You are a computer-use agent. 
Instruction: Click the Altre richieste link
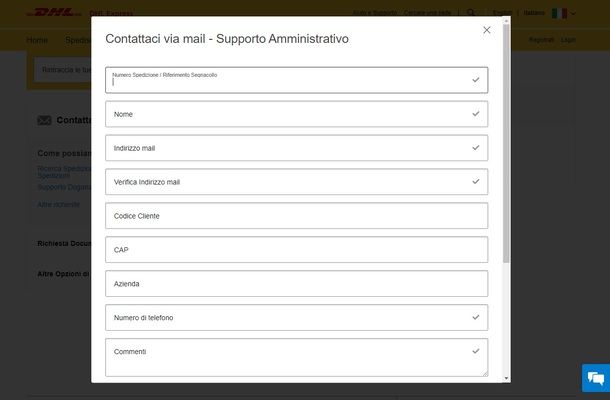[58, 205]
